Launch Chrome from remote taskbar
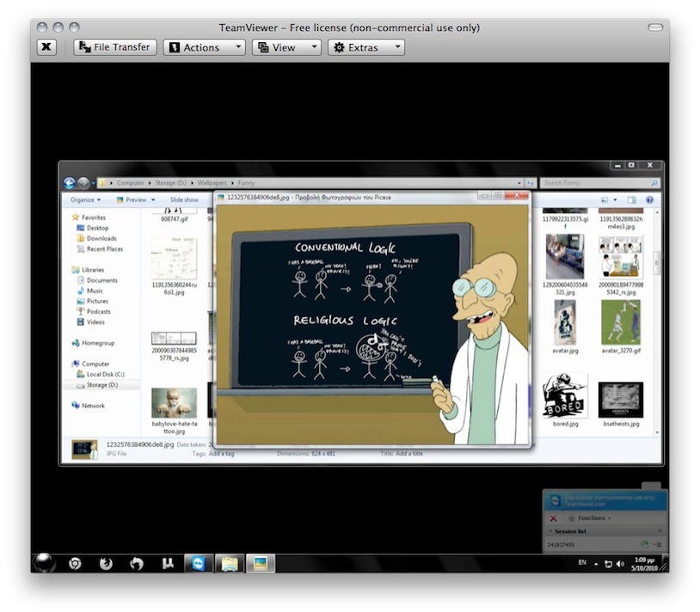 coord(75,564)
